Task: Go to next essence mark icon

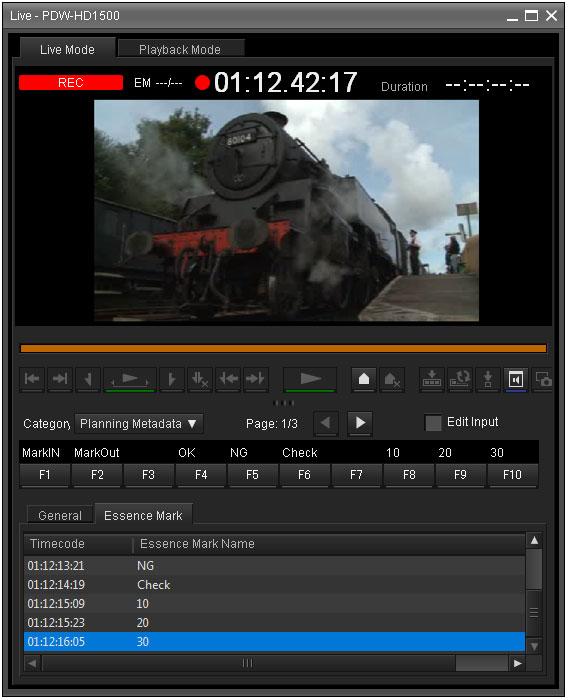Action: point(255,379)
